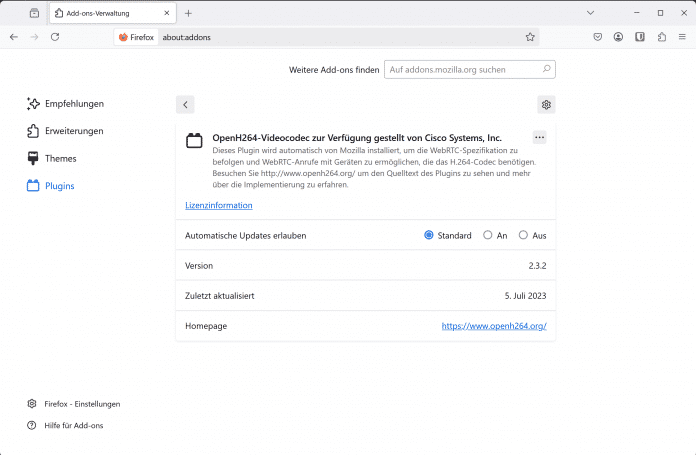Minimize the Firefox window
The image size is (696, 455).
(x=637, y=13)
